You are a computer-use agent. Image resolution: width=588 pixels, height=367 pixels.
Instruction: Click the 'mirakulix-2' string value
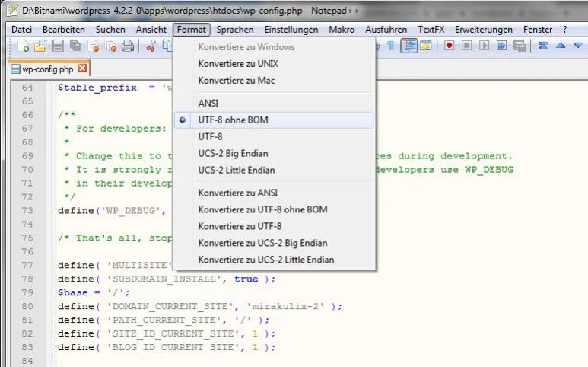click(286, 306)
